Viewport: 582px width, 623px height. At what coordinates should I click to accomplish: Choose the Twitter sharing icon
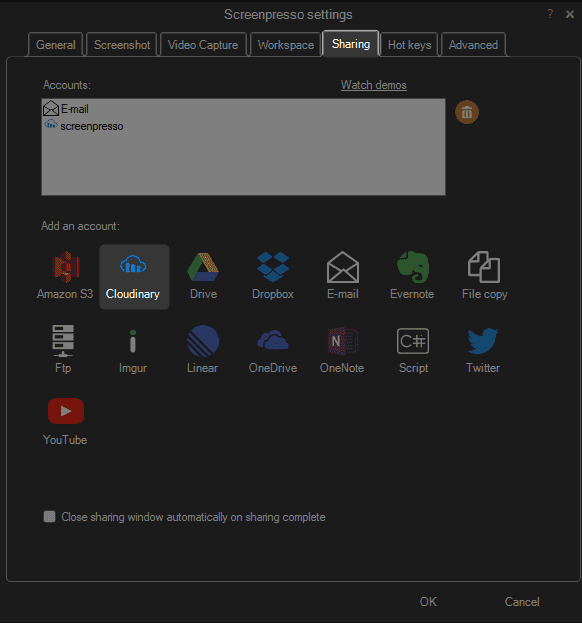(483, 349)
